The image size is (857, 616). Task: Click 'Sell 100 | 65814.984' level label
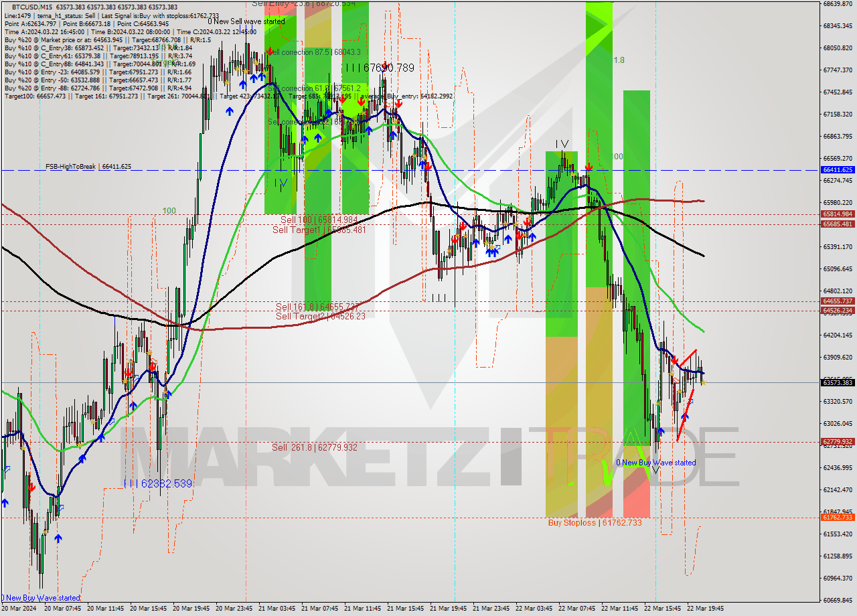[319, 220]
